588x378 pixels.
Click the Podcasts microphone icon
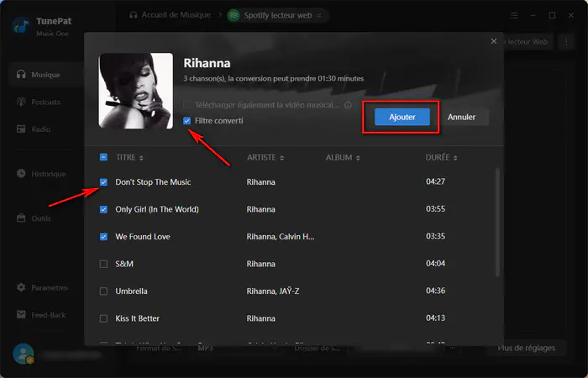click(21, 102)
